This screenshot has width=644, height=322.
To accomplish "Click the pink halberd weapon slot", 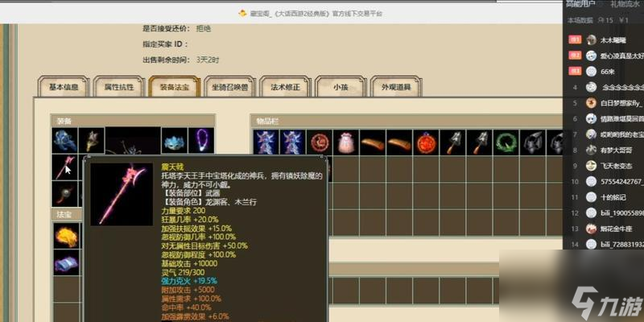I will pyautogui.click(x=65, y=167).
